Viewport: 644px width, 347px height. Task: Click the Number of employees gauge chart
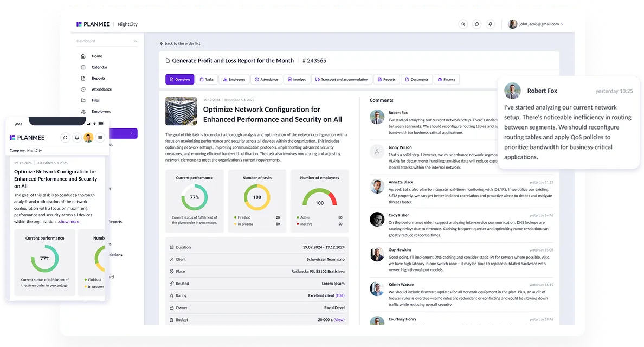(319, 197)
